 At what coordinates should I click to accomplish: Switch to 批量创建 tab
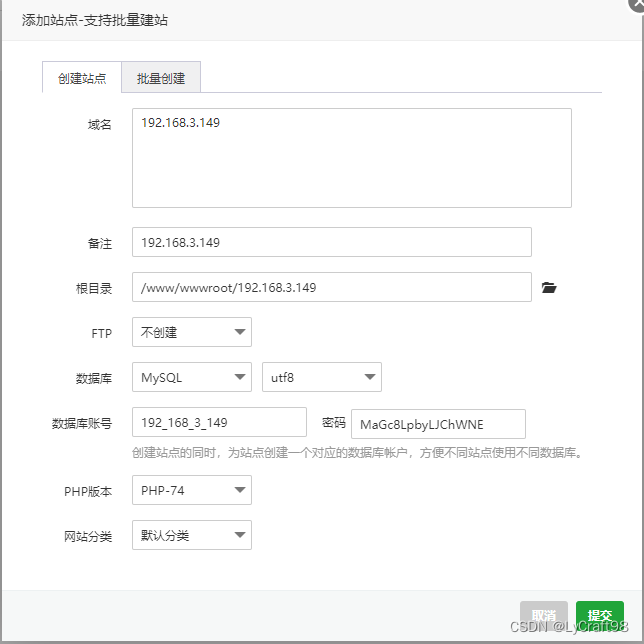click(161, 78)
